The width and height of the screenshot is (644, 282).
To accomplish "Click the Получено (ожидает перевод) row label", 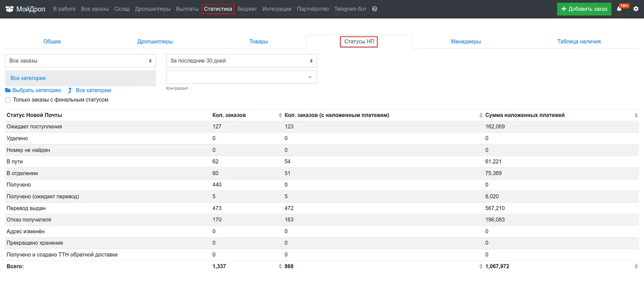I will click(43, 197).
